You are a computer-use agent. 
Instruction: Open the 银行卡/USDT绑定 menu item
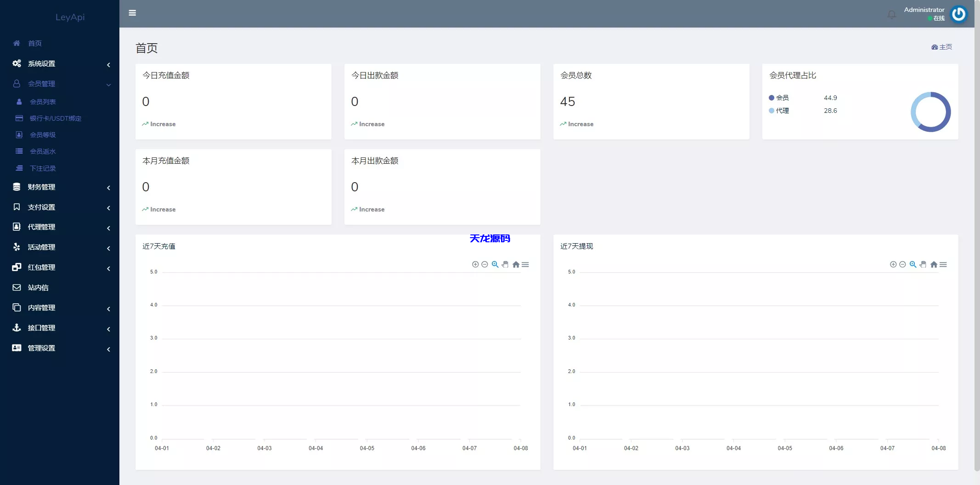pyautogui.click(x=55, y=118)
